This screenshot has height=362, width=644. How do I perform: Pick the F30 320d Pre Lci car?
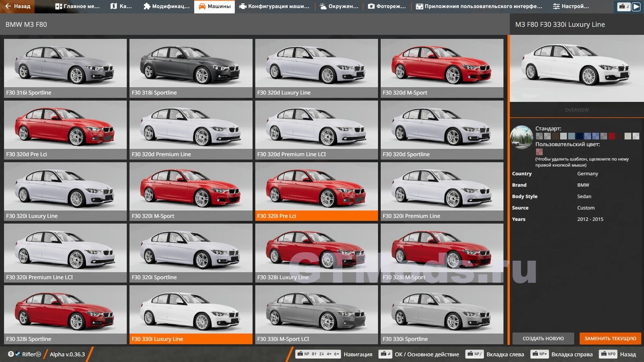tap(65, 130)
